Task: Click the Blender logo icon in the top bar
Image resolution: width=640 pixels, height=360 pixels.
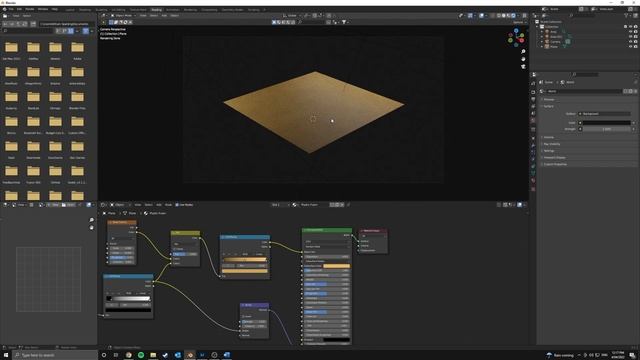Action: pyautogui.click(x=4, y=9)
